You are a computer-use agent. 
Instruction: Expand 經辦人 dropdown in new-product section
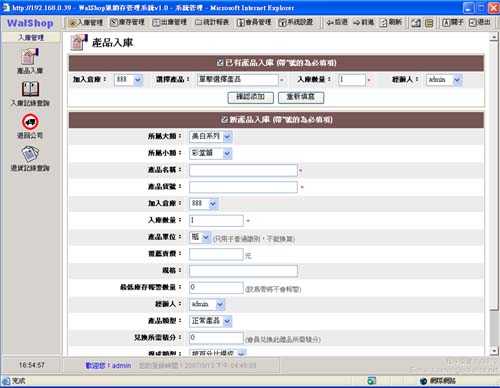pos(207,304)
